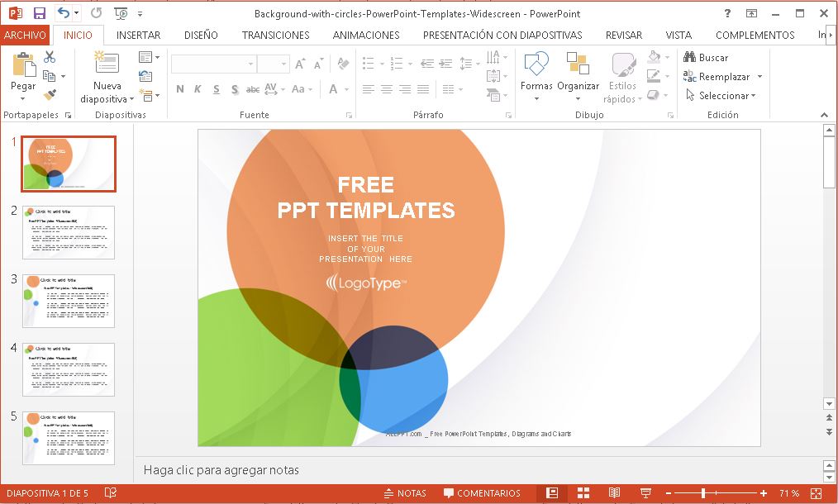Open the Formas shapes gallery

(x=536, y=77)
